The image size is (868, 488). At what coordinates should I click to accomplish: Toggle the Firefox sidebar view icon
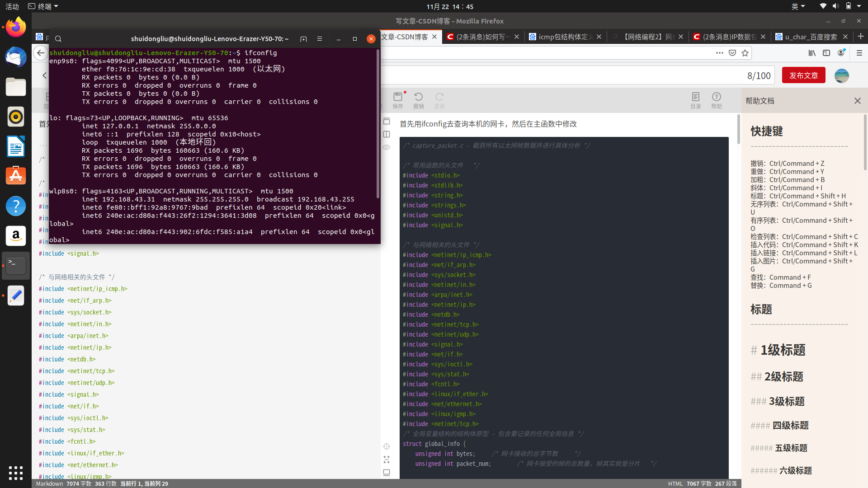point(826,53)
